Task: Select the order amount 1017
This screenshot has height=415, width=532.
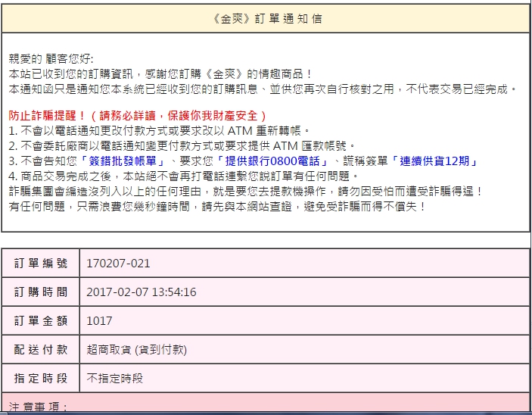Action: coord(100,321)
